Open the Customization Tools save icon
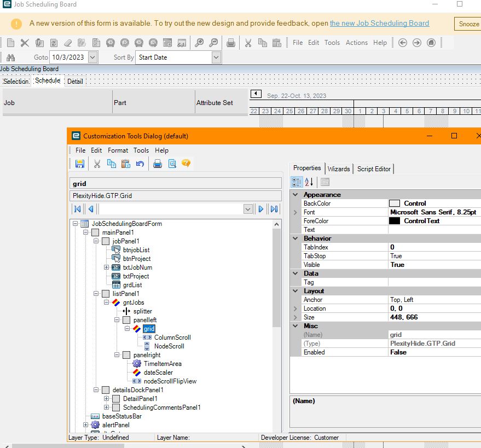481x448 pixels. 79,163
